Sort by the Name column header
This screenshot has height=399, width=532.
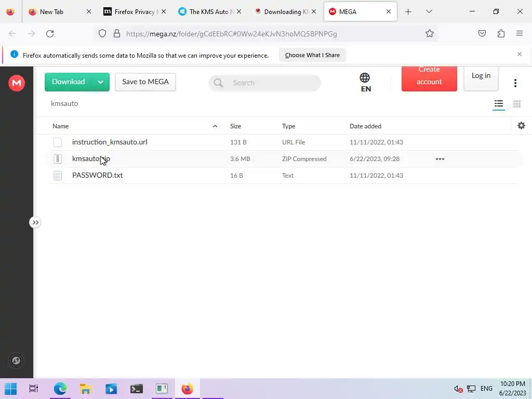tap(60, 126)
